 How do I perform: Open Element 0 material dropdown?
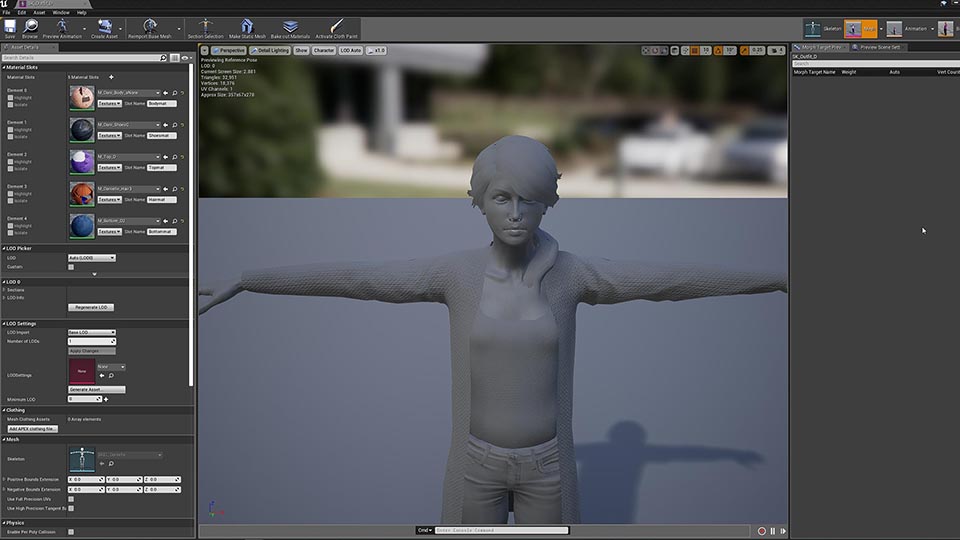tap(129, 93)
